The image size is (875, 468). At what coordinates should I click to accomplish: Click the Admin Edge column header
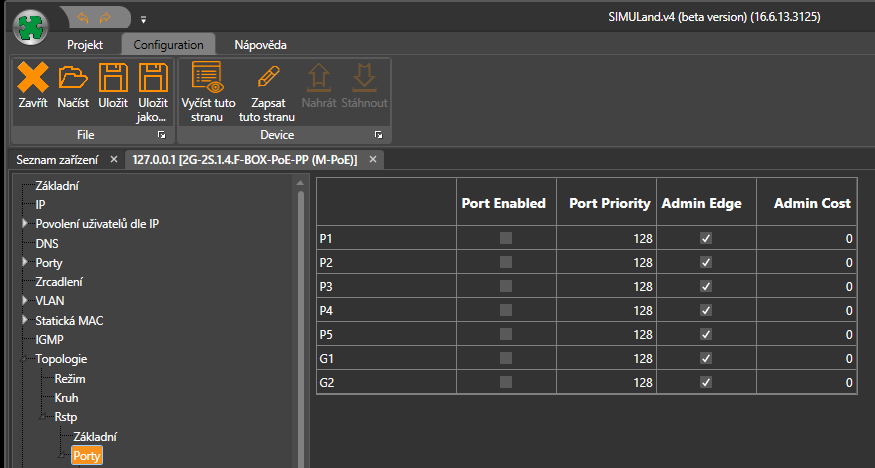706,202
